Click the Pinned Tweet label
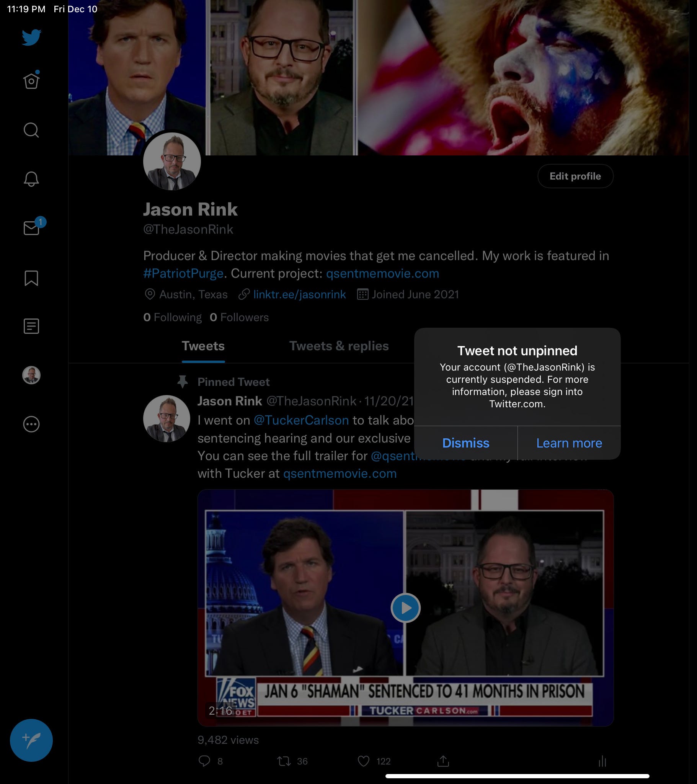Image resolution: width=697 pixels, height=784 pixels. tap(233, 382)
